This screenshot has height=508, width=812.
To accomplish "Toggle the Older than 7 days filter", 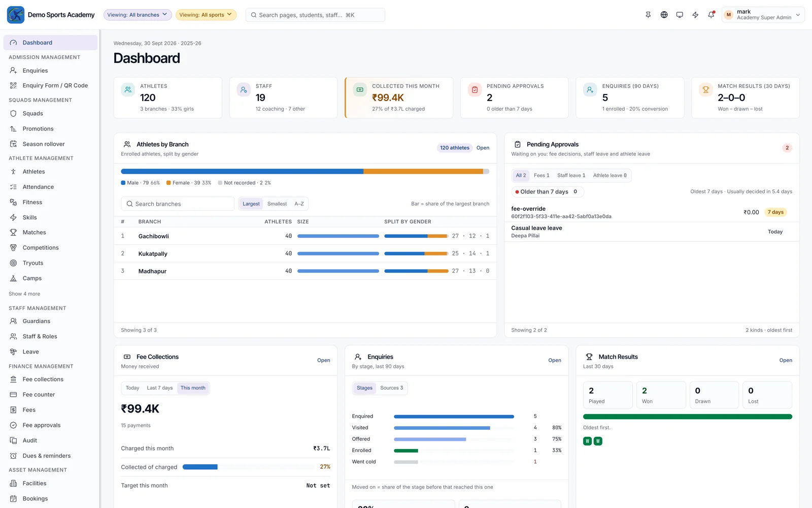I will [x=547, y=192].
